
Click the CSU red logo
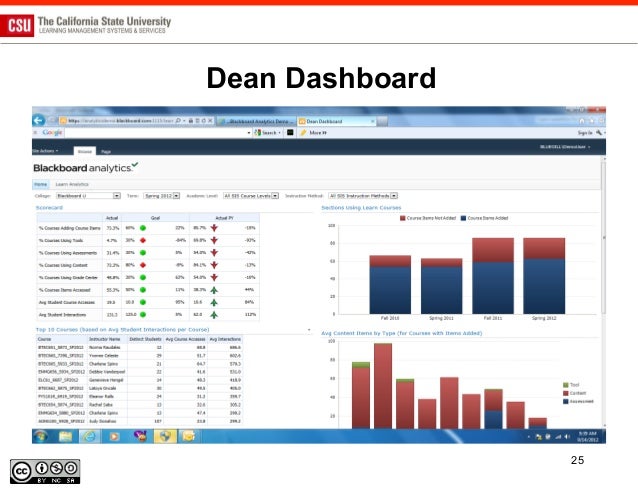(x=17, y=26)
